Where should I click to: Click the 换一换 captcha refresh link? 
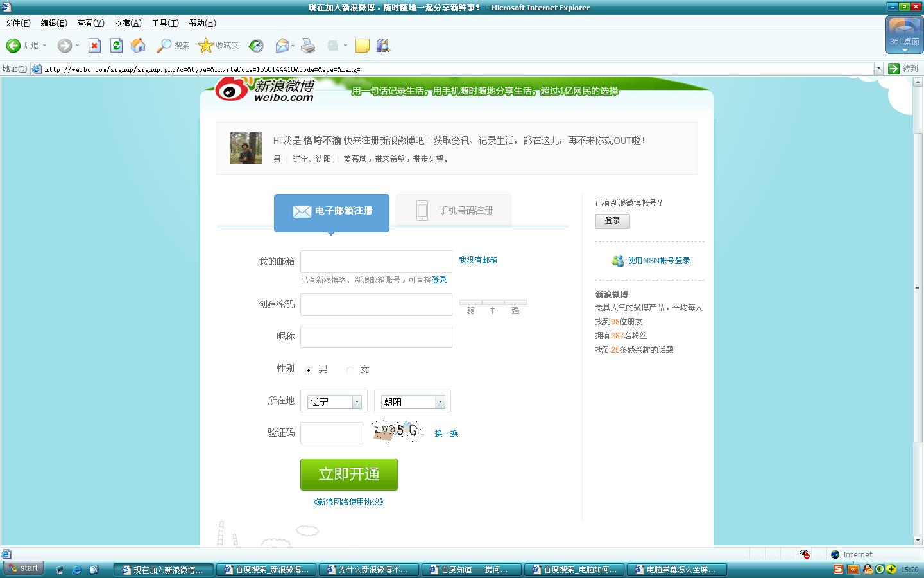(445, 433)
